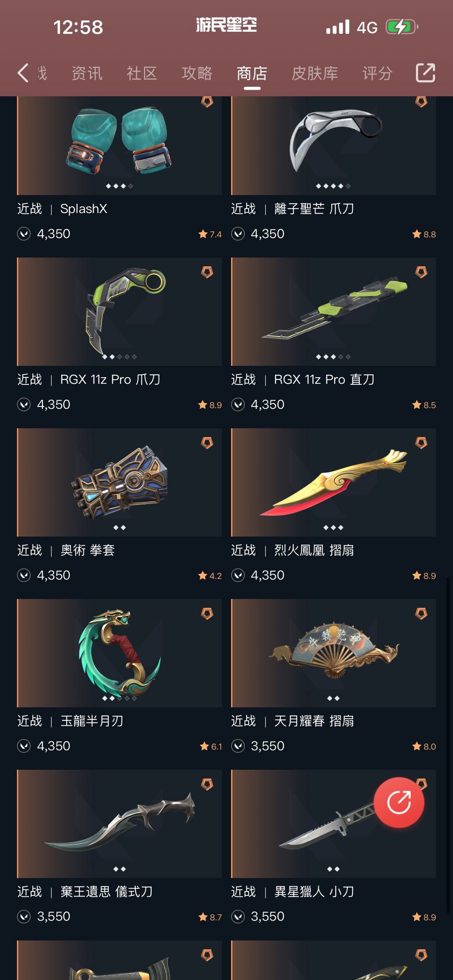453x980 pixels.
Task: Open the share icon in top bar
Action: 425,73
